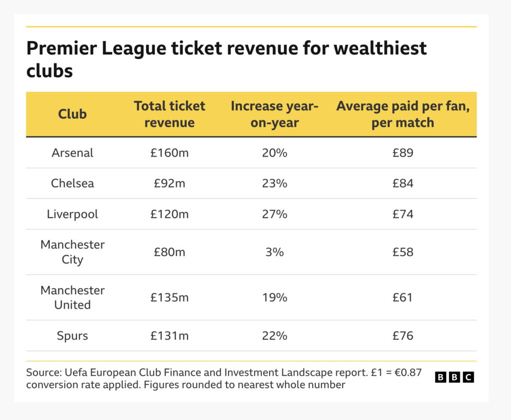Select the Club column header
This screenshot has width=511, height=420.
72,114
